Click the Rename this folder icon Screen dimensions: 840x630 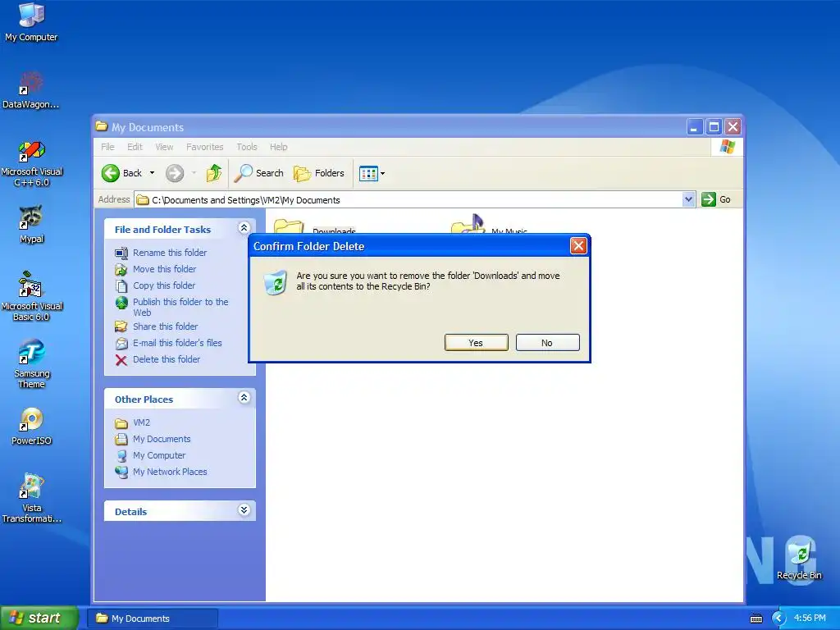tap(121, 253)
